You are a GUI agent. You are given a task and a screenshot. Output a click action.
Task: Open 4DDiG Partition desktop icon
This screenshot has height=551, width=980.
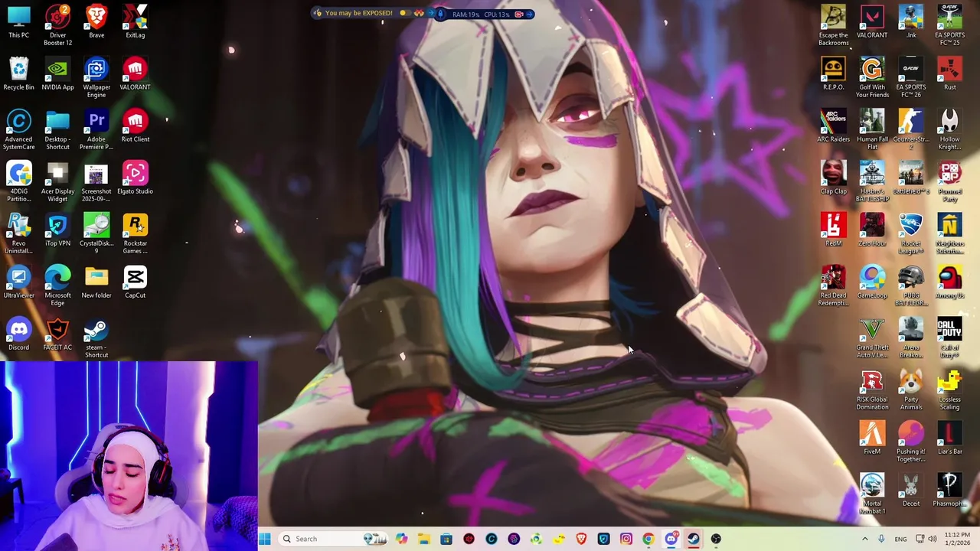point(18,181)
